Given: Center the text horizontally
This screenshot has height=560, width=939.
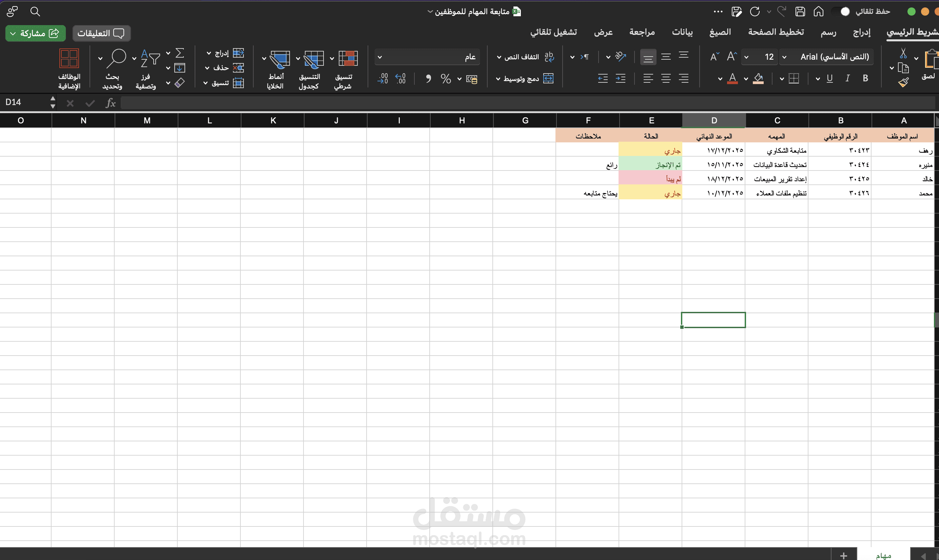Looking at the screenshot, I should click(666, 79).
